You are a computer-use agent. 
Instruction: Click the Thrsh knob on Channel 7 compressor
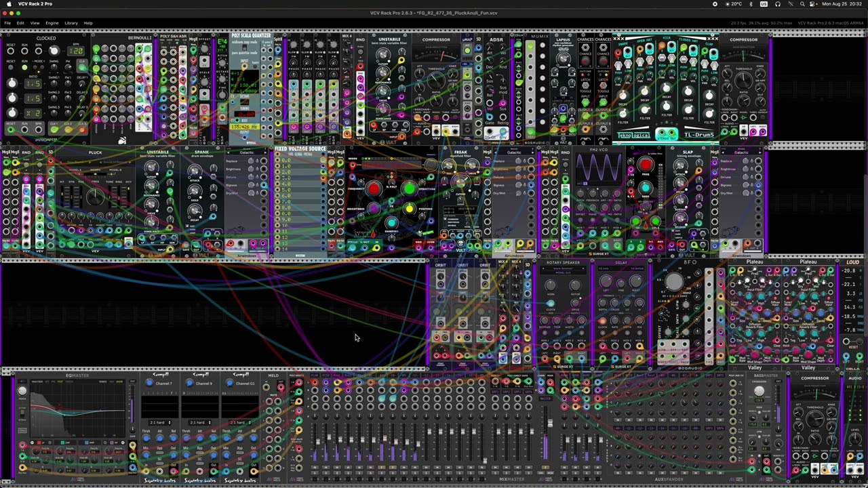pos(146,439)
